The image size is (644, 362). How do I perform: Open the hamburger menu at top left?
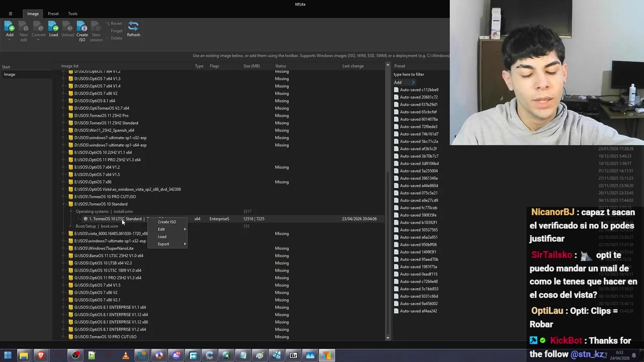pos(10,14)
